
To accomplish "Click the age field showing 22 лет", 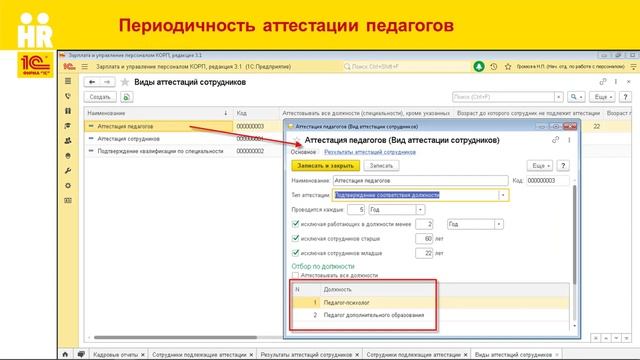I will (424, 253).
